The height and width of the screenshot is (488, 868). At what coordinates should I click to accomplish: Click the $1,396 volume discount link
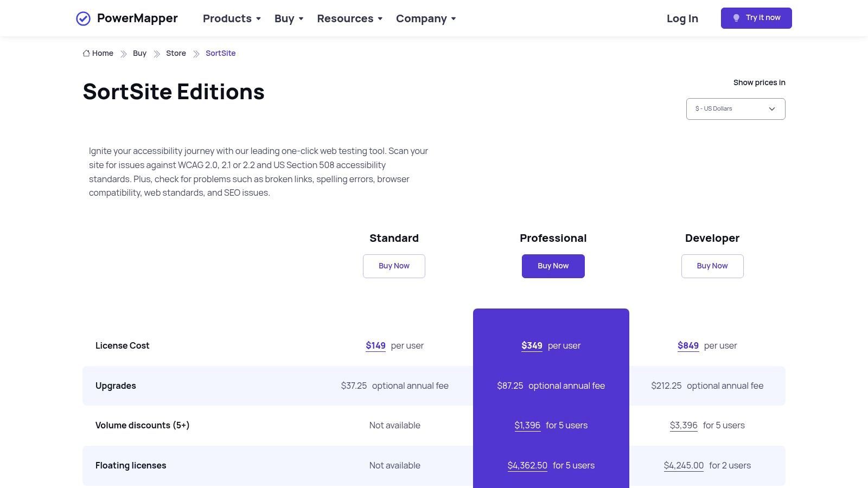(x=527, y=425)
